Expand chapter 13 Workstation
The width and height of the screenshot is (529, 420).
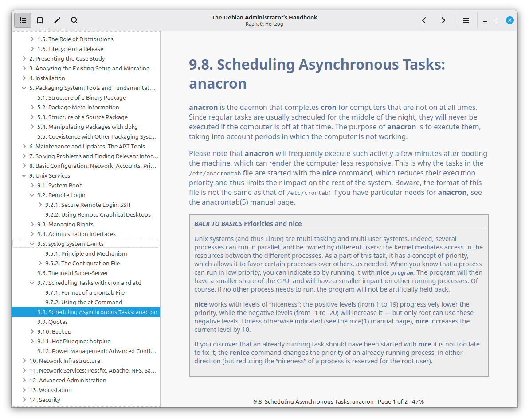point(24,390)
